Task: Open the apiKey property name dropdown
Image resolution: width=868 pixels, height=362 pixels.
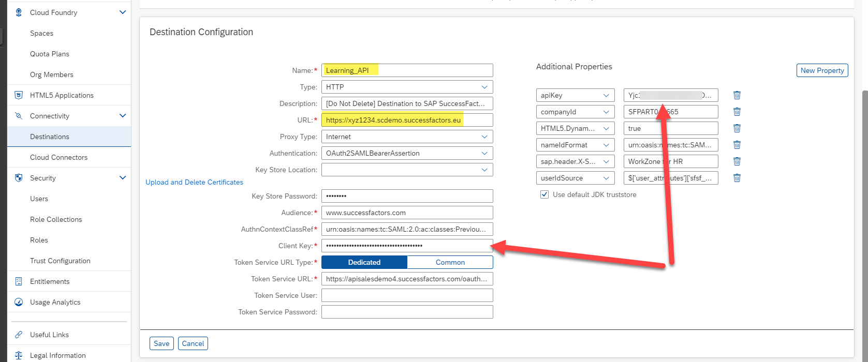Action: point(606,95)
